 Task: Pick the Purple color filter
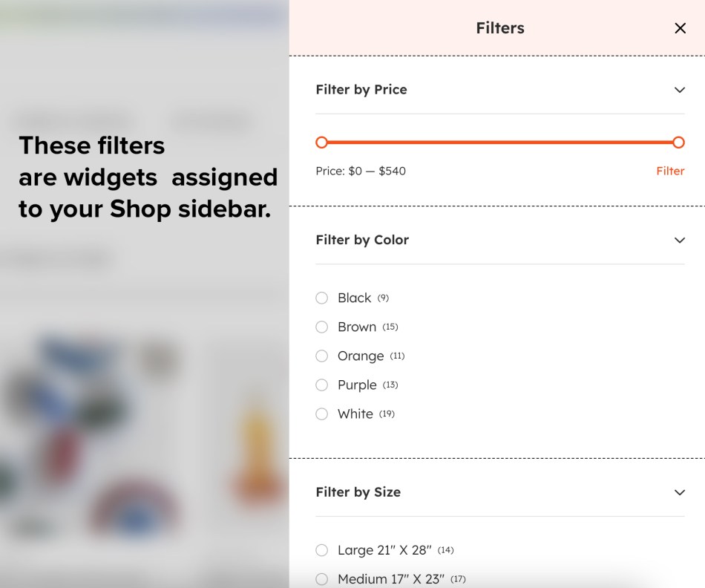321,385
